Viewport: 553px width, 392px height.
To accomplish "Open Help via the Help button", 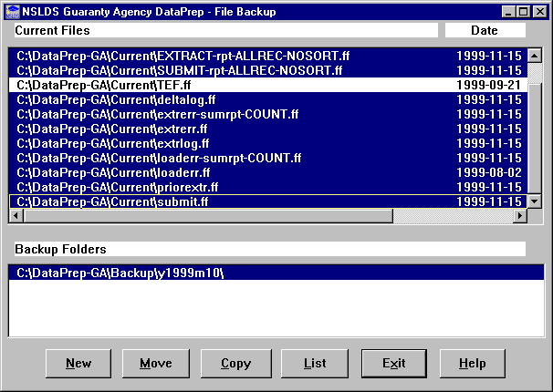I will pyautogui.click(x=472, y=363).
